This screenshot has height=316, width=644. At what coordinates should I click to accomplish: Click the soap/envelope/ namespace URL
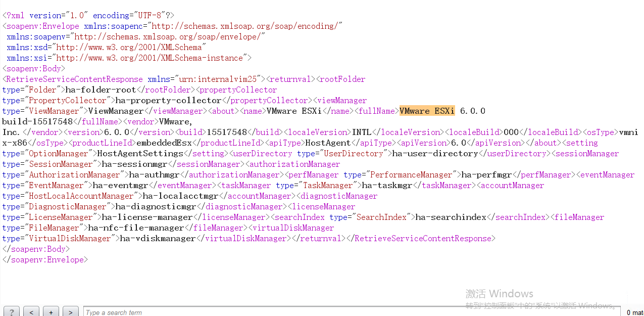tap(168, 36)
